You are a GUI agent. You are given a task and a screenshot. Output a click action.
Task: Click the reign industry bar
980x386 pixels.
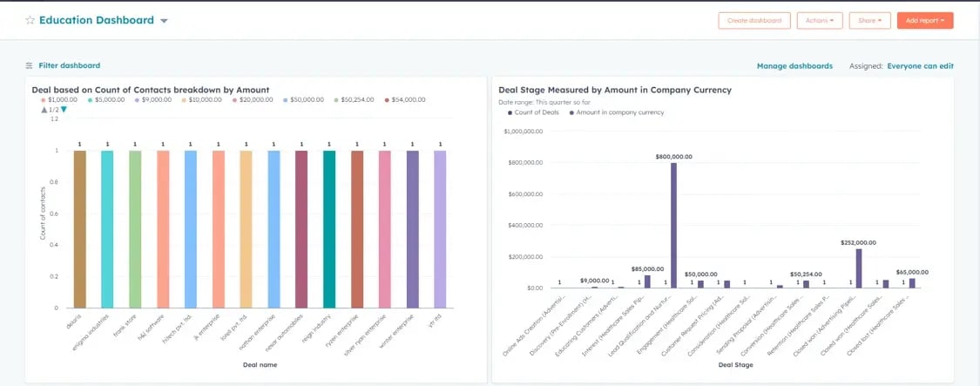pyautogui.click(x=329, y=229)
